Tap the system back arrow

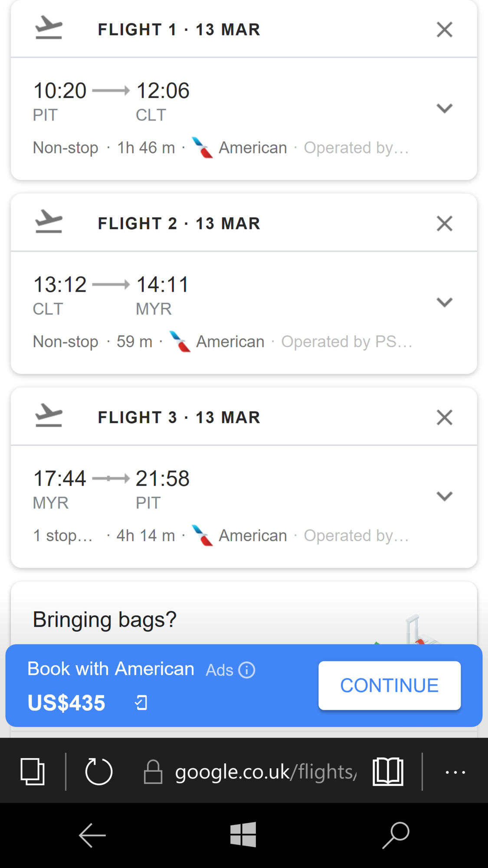coord(92,835)
